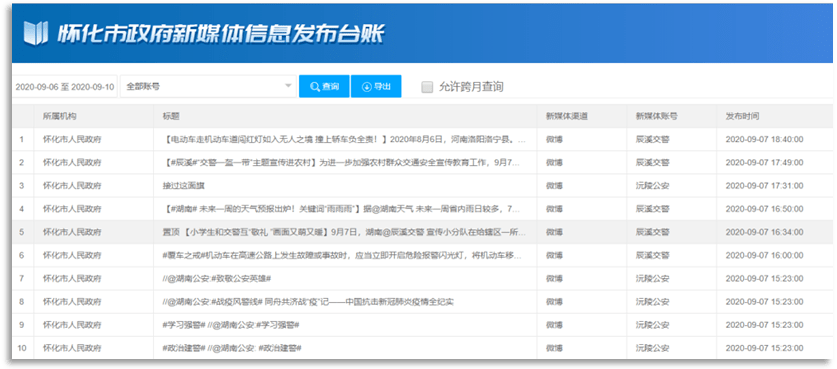Screen dimensions: 837x369
Task: Select the row titled 接过这面旗
Action: pos(184,186)
